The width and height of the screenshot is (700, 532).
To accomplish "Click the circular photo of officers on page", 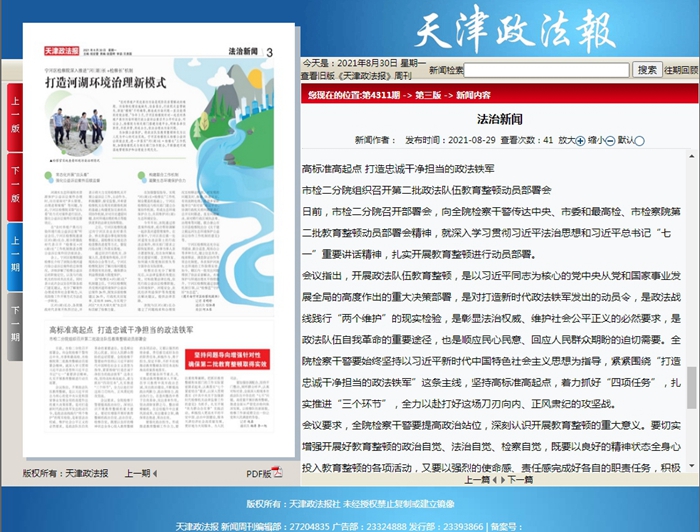I will coord(77,127).
